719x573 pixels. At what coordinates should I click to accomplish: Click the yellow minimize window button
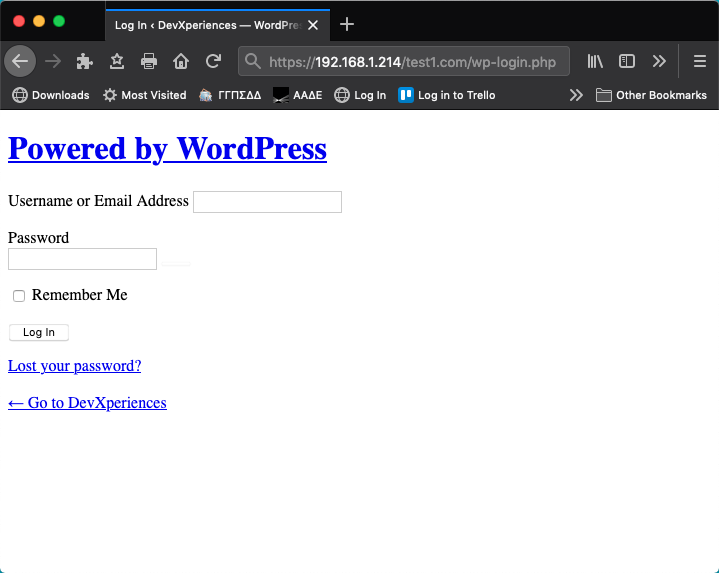tap(39, 21)
